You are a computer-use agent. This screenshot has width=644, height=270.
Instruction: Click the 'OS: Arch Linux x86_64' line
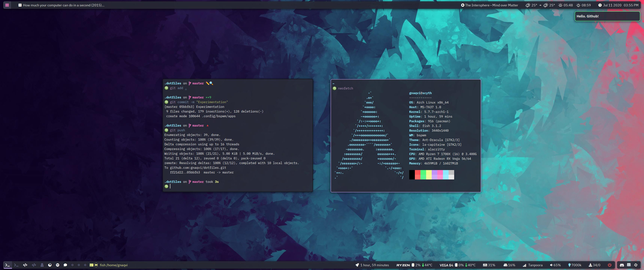click(429, 102)
